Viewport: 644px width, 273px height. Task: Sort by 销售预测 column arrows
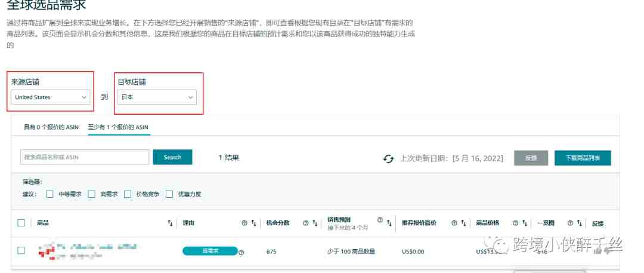pos(389,223)
